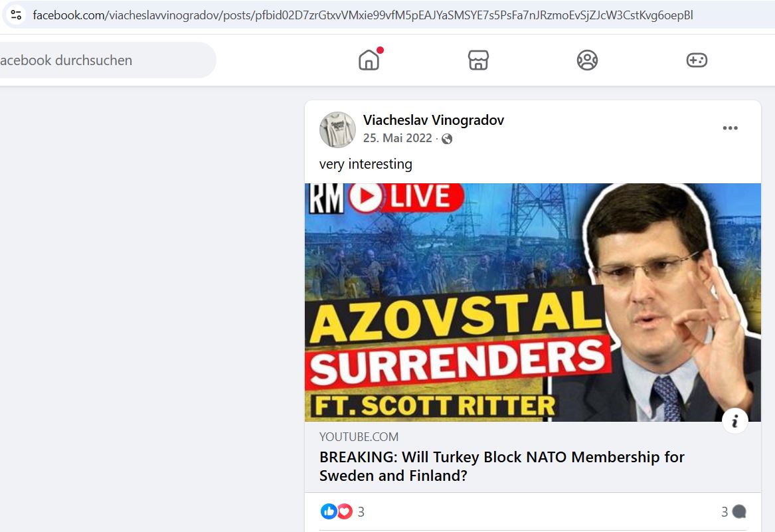Click the 25. Mai 2022 post timestamp
This screenshot has height=532, width=775.
point(397,138)
